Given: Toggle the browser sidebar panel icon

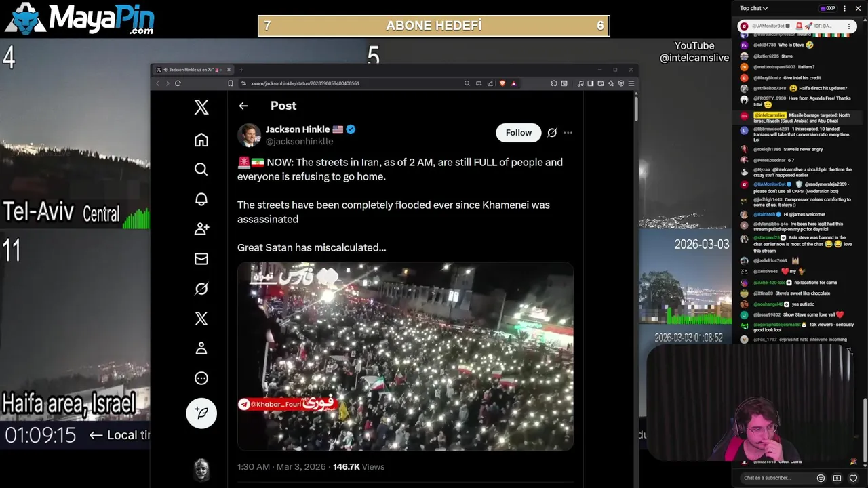Looking at the screenshot, I should click(591, 83).
